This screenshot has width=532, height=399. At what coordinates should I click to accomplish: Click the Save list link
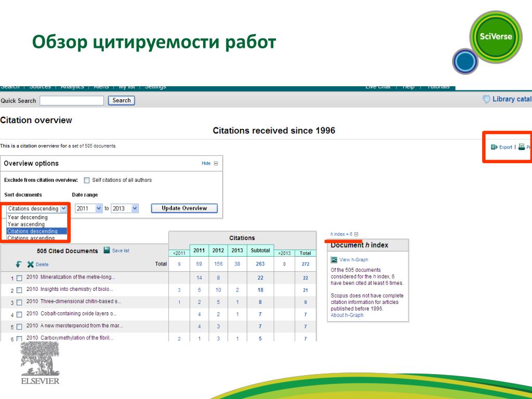pyautogui.click(x=121, y=250)
